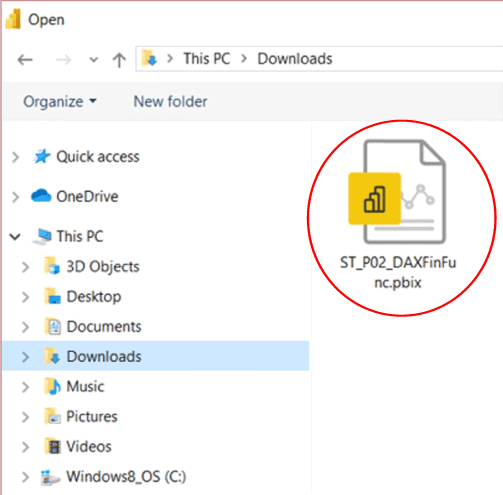Click the Power BI icon in title bar

(13, 19)
